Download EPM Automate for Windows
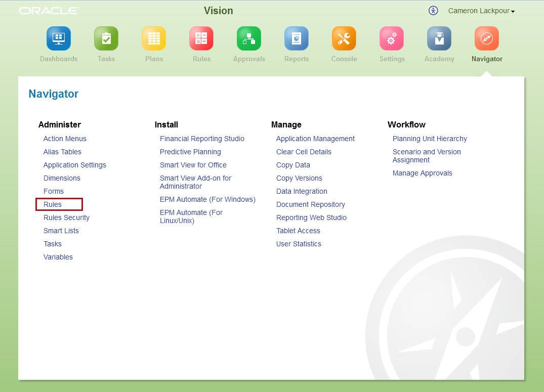Image resolution: width=544 pixels, height=392 pixels. 207,199
